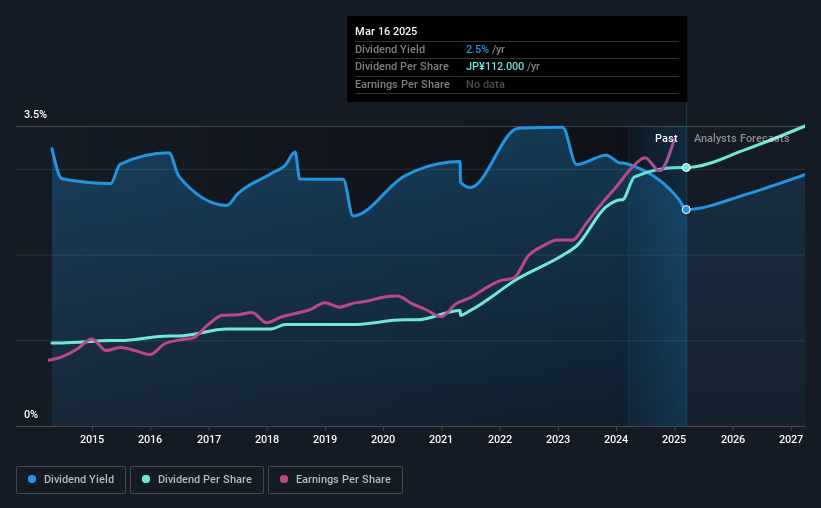Image resolution: width=821 pixels, height=508 pixels.
Task: Select the 2020 label on the time axis
Action: click(x=383, y=439)
